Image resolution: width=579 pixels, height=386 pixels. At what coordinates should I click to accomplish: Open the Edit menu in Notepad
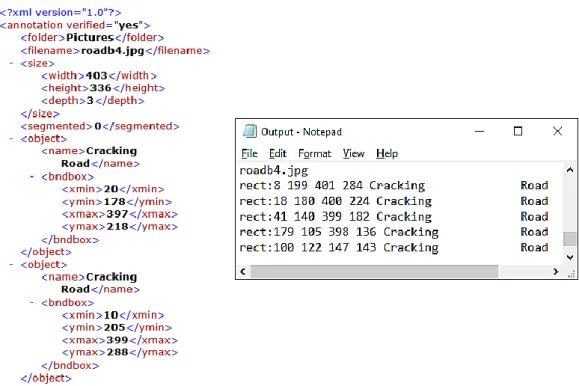(x=277, y=153)
